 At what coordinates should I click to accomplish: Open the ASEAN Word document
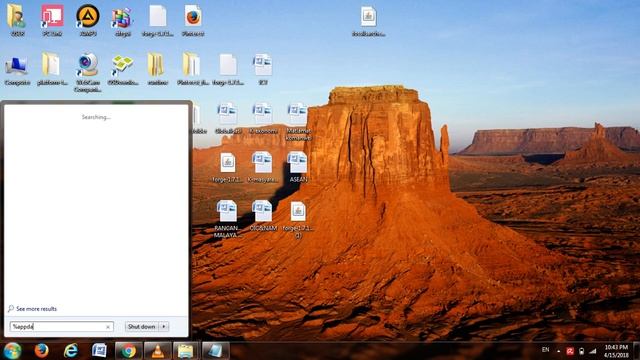298,167
